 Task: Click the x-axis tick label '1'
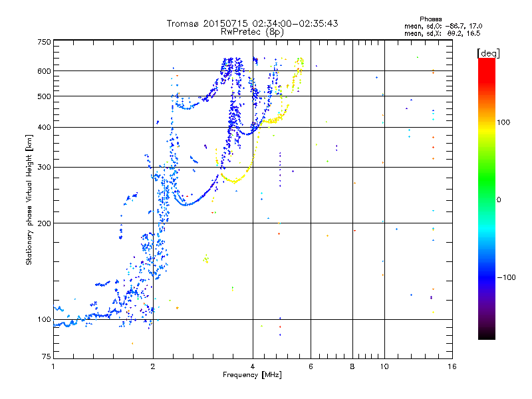point(53,366)
